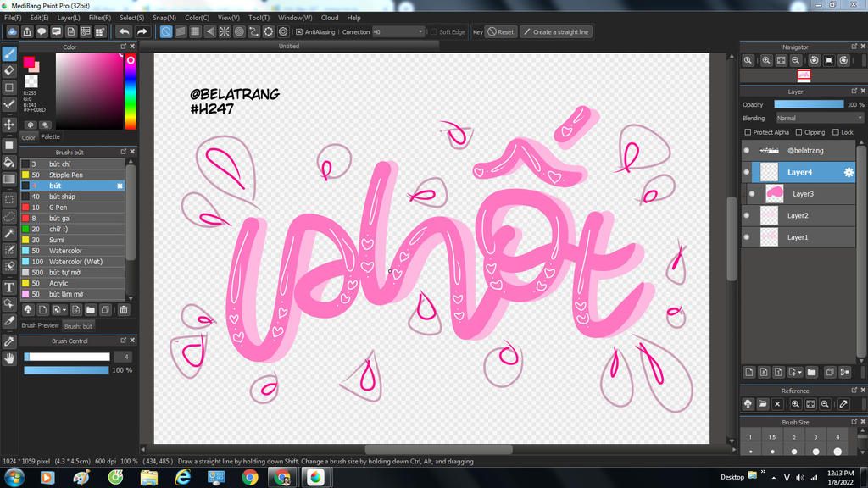Select the Gradient tool

(9, 179)
